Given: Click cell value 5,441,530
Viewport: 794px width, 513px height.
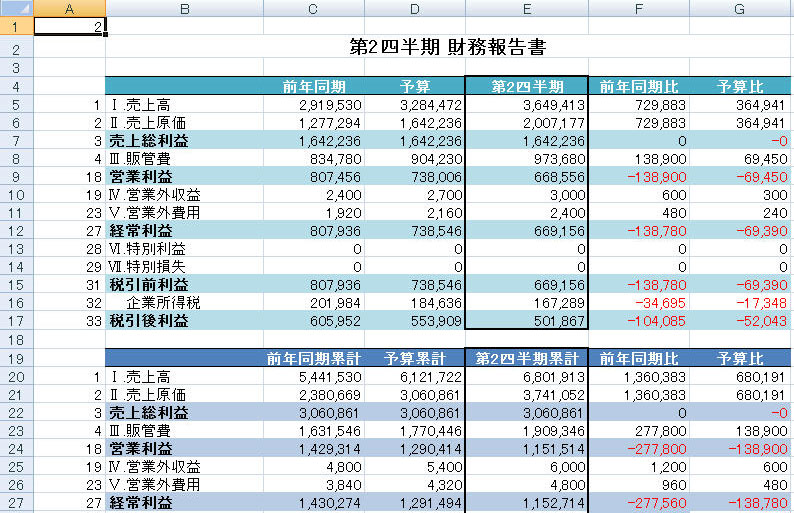Looking at the screenshot, I should pyautogui.click(x=330, y=377).
